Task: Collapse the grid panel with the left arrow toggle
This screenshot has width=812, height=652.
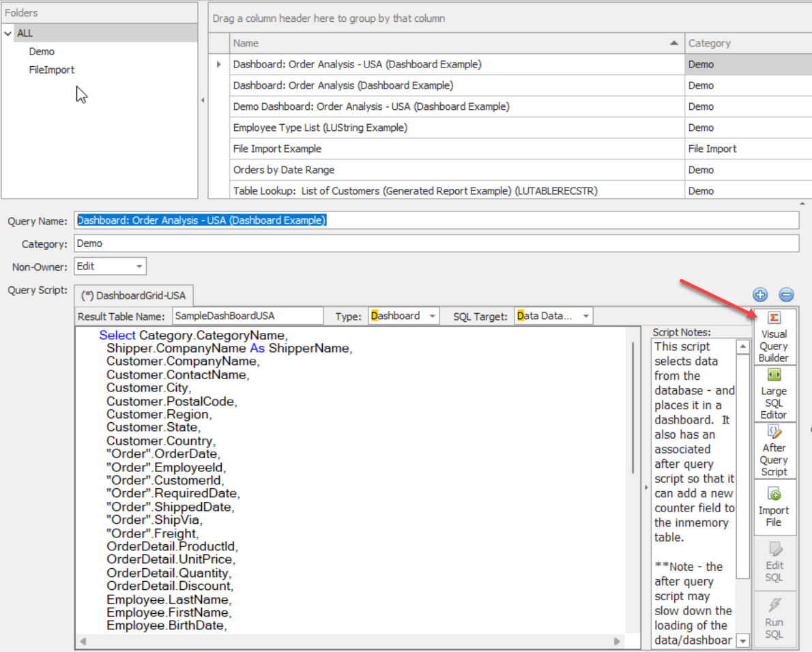Action: [201, 99]
